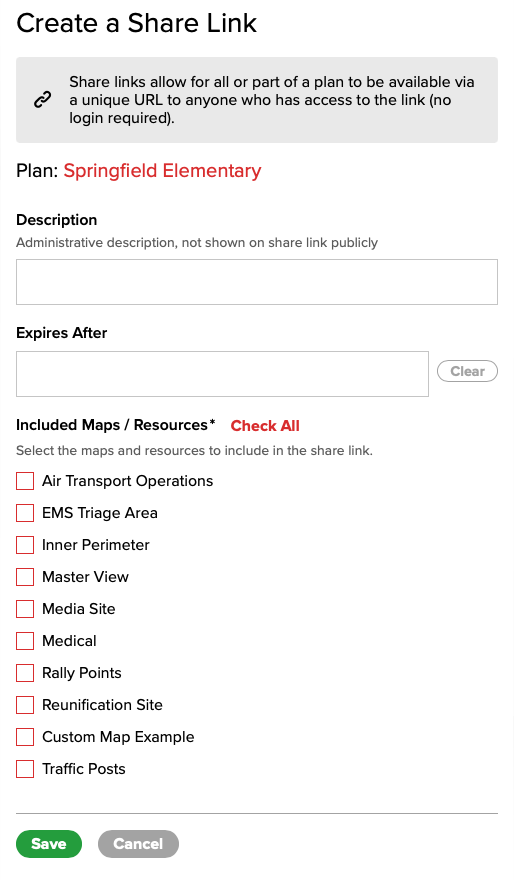Include the Rally Points map checkbox
The image size is (514, 880).
point(25,673)
